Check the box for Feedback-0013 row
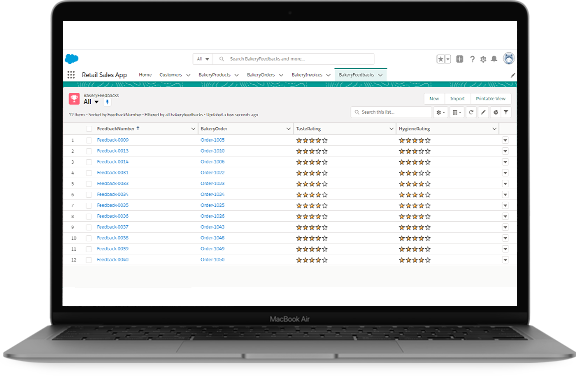Viewport: 576px width, 376px height. click(x=89, y=151)
